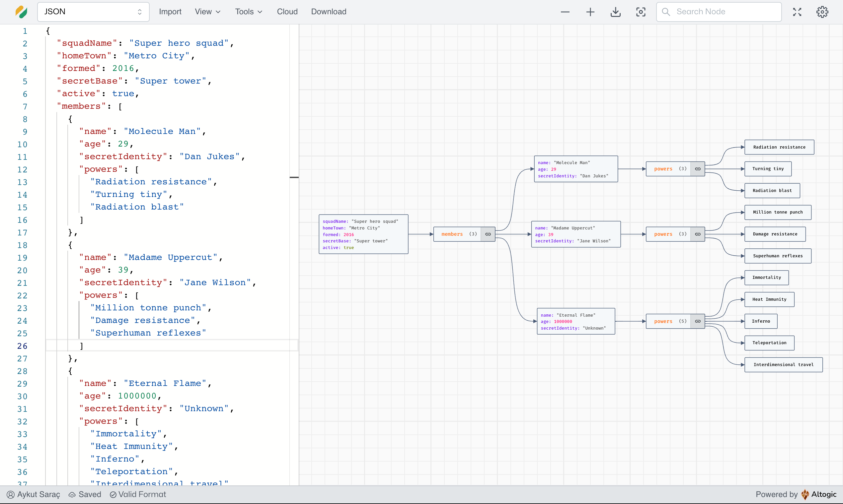
Task: Click the focus-to-center icon
Action: click(641, 12)
